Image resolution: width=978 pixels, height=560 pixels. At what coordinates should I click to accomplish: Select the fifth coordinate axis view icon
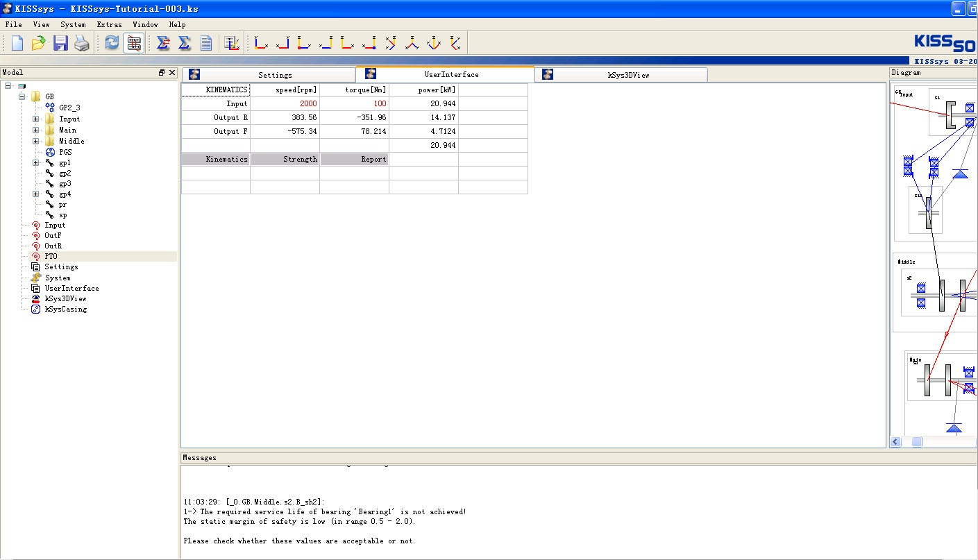(347, 43)
